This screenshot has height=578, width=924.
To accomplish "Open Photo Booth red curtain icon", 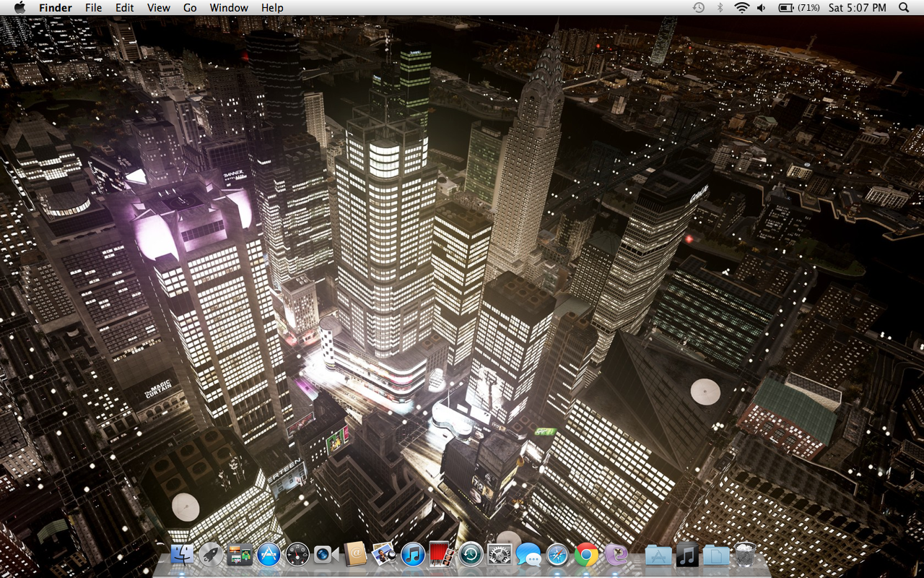I will pos(441,554).
